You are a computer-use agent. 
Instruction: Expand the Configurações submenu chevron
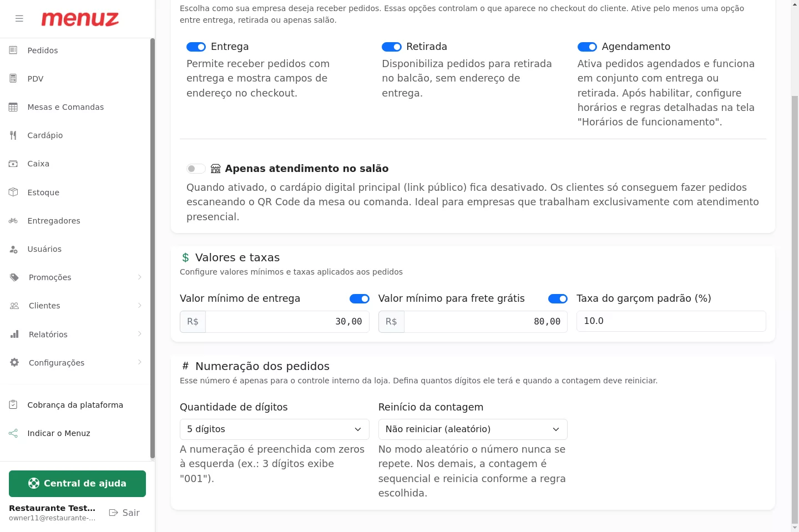click(x=139, y=362)
